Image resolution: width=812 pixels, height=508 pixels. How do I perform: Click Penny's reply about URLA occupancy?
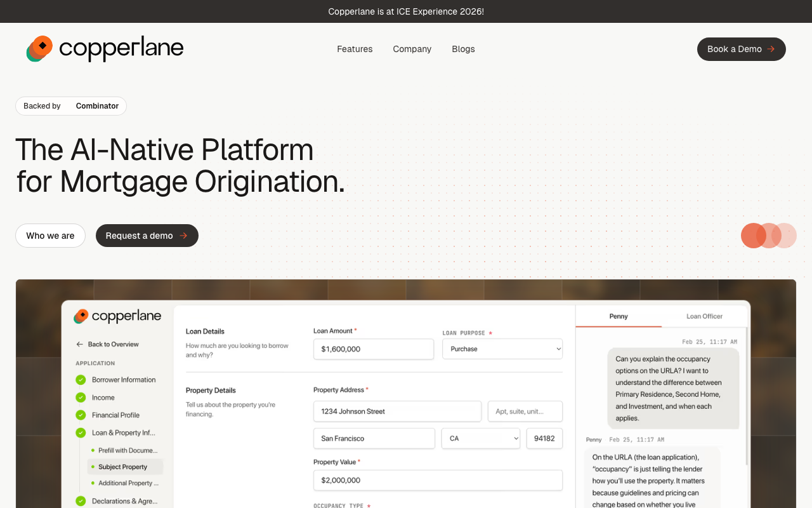coord(652,478)
